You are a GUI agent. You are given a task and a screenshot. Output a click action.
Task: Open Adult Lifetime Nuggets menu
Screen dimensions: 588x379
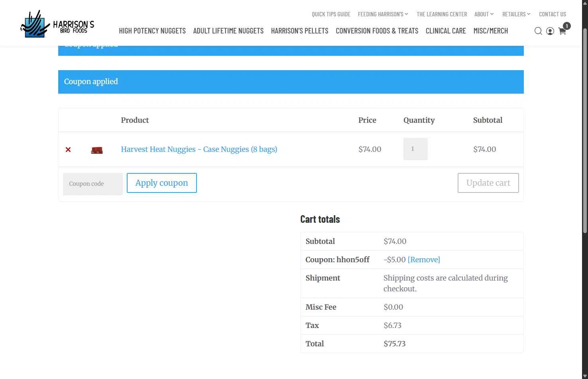coord(228,31)
